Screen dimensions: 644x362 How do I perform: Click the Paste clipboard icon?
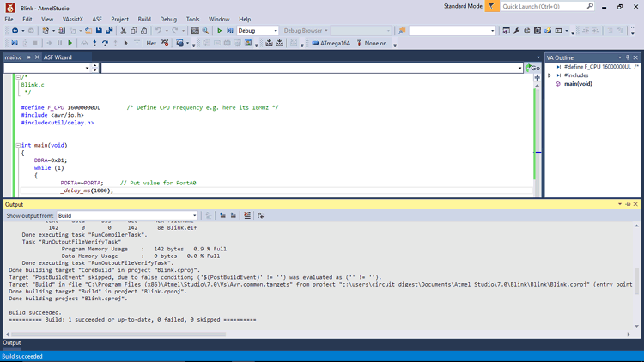tap(143, 31)
